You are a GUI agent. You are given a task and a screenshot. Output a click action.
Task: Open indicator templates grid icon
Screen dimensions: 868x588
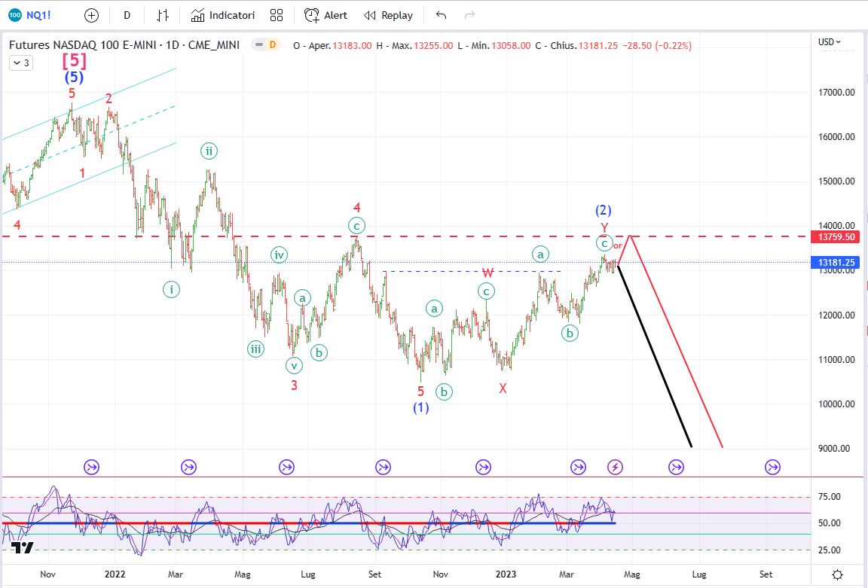click(277, 16)
